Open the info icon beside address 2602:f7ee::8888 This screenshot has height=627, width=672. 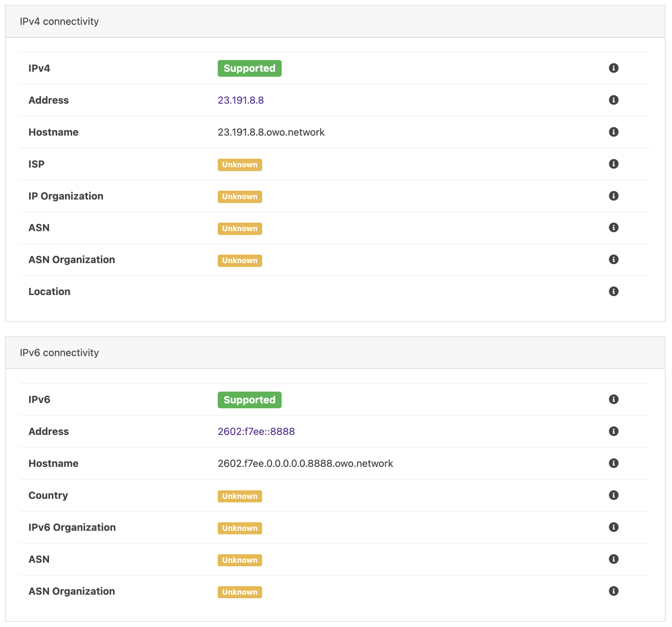tap(613, 431)
